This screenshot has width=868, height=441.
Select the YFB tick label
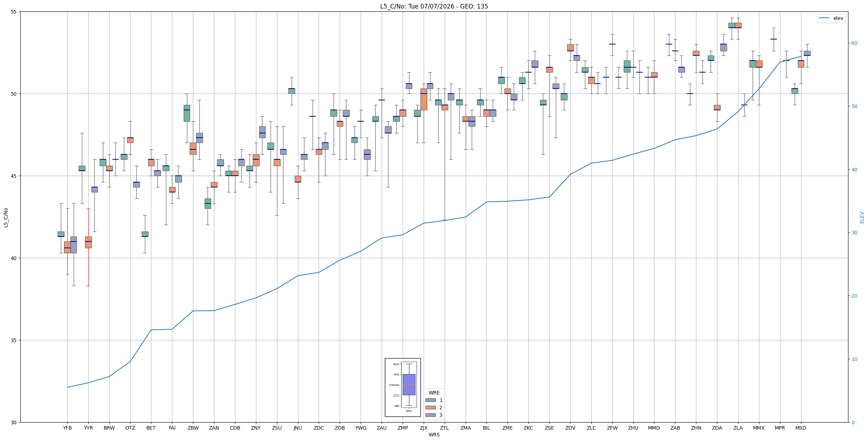click(x=67, y=428)
